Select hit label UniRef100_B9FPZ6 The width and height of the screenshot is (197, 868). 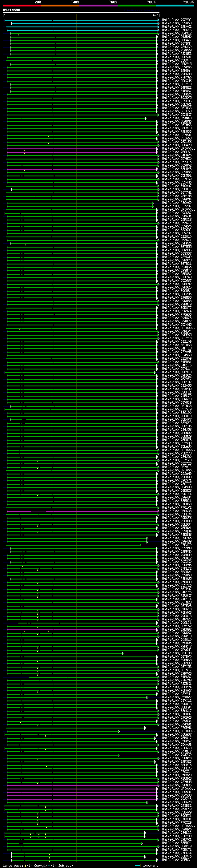[177, 243]
